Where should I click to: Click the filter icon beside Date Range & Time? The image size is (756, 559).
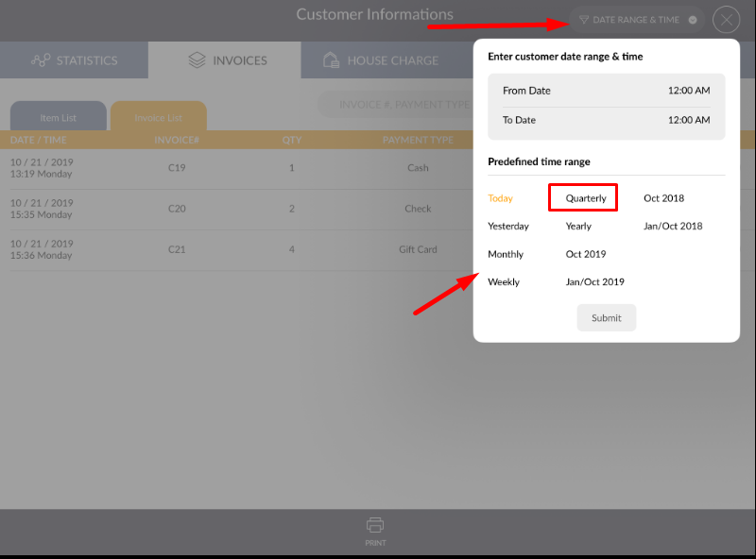(583, 20)
